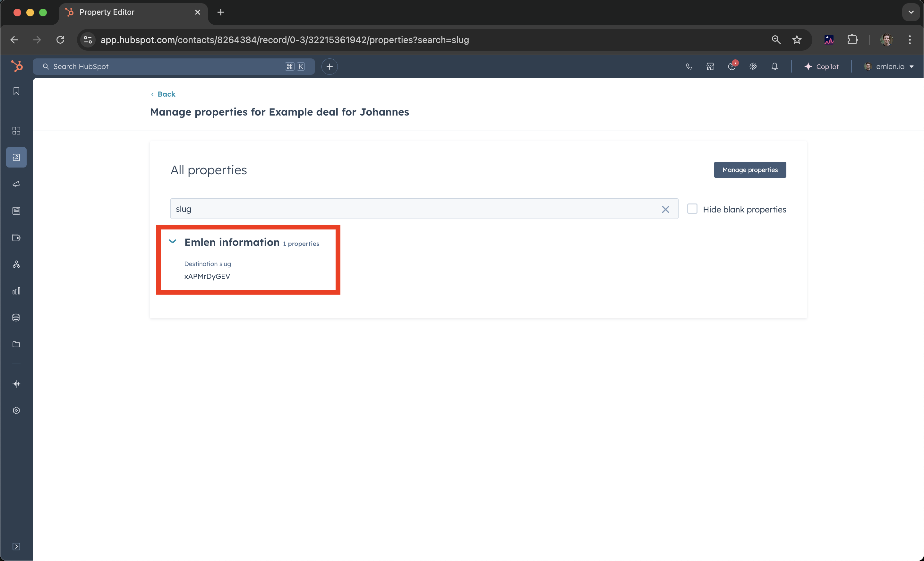Click the Manage properties button

pos(750,170)
